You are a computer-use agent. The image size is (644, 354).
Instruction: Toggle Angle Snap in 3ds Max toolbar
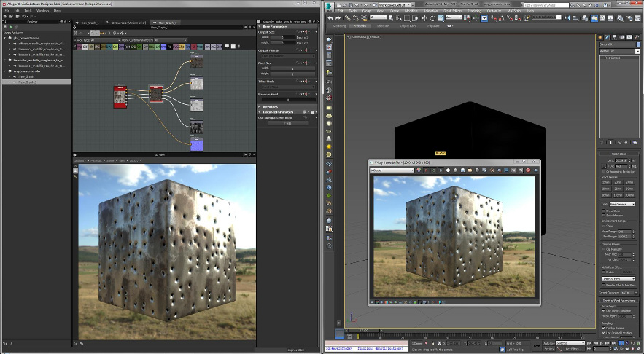(502, 18)
